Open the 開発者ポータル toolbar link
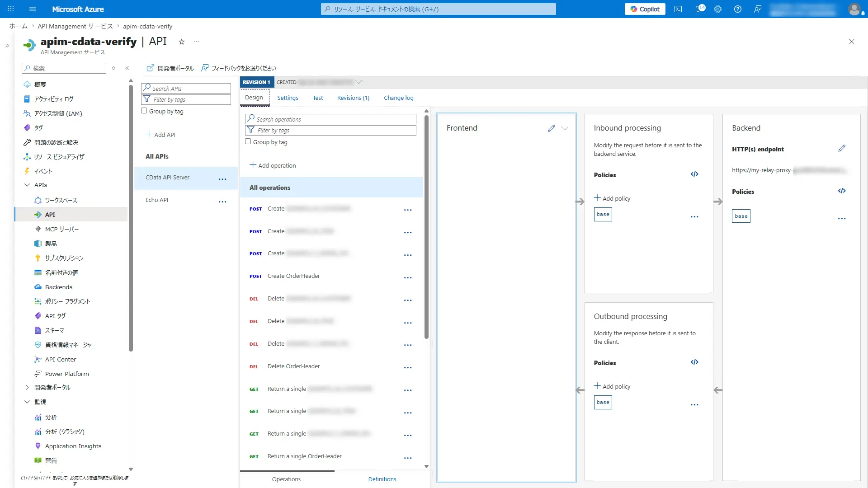Viewport: 868px width, 488px height. [170, 68]
